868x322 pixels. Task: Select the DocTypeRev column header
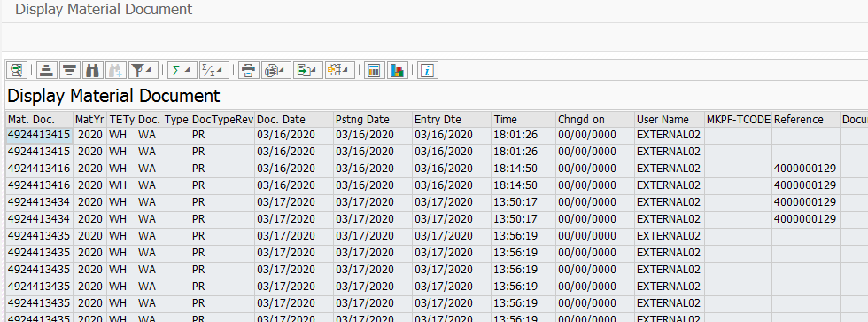coord(222,119)
